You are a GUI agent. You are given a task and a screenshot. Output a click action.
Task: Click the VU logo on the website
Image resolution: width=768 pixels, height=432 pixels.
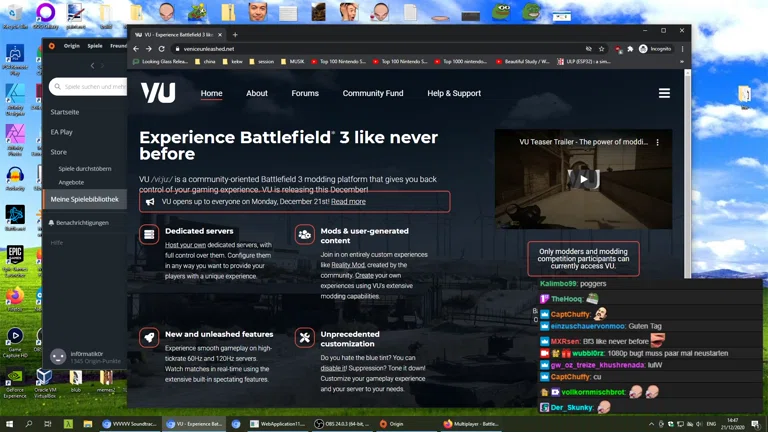(x=158, y=93)
